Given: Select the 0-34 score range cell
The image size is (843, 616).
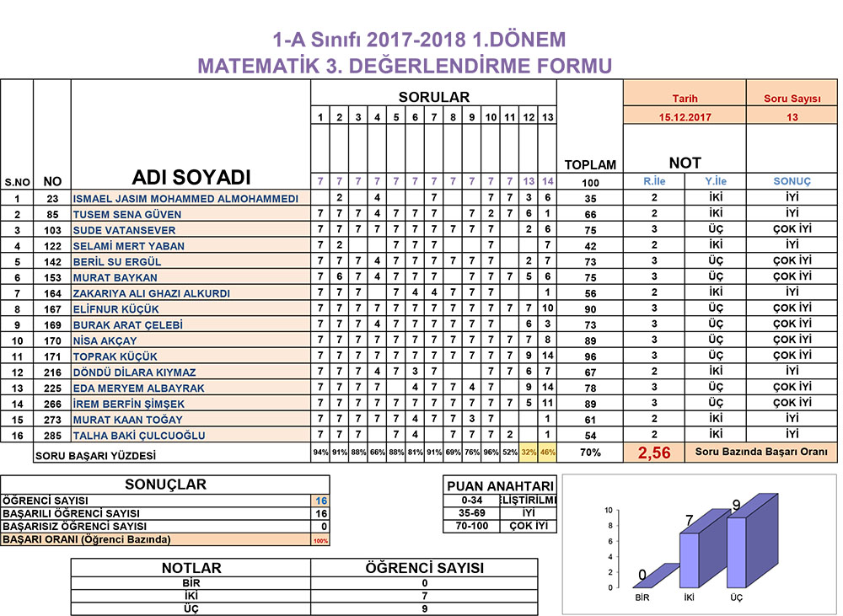Looking at the screenshot, I should (x=471, y=500).
